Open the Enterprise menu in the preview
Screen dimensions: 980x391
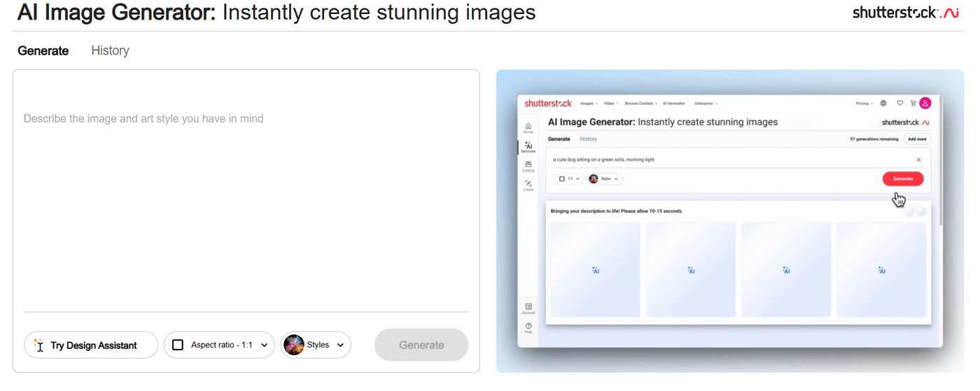click(706, 103)
